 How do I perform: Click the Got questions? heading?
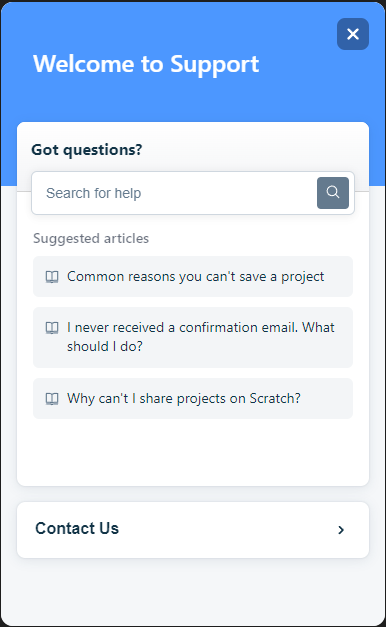[x=87, y=150]
